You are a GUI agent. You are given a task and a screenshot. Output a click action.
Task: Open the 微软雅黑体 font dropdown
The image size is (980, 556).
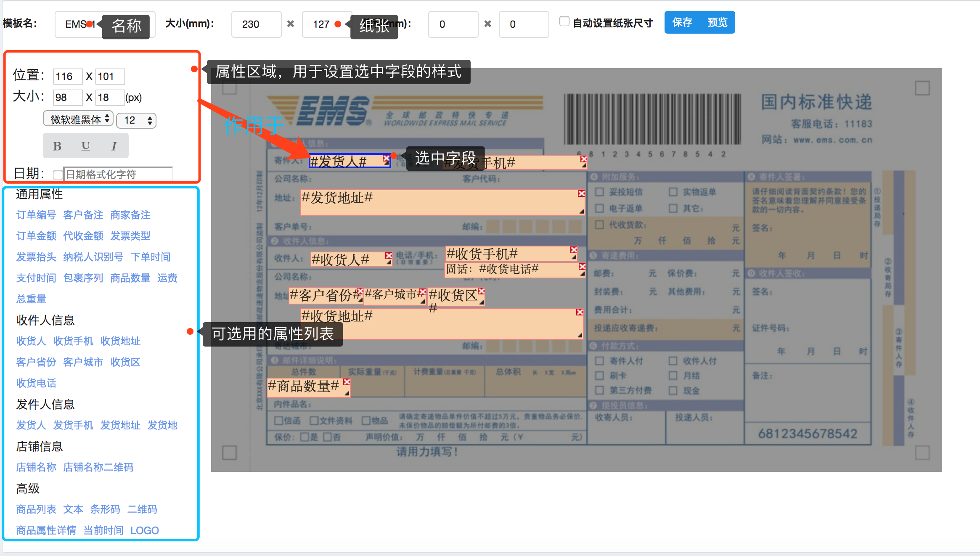tap(78, 119)
